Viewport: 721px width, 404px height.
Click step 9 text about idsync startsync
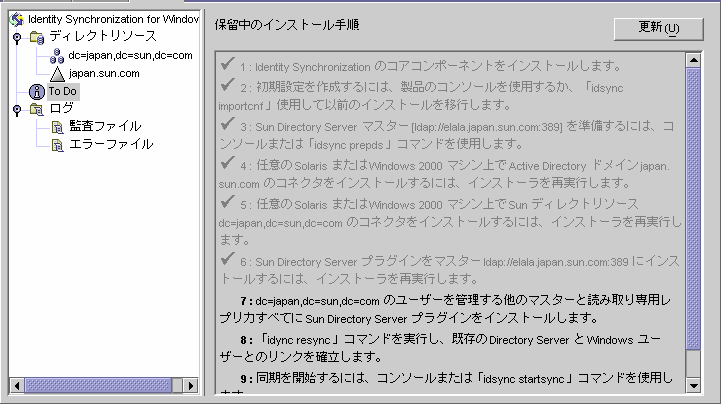click(x=446, y=384)
